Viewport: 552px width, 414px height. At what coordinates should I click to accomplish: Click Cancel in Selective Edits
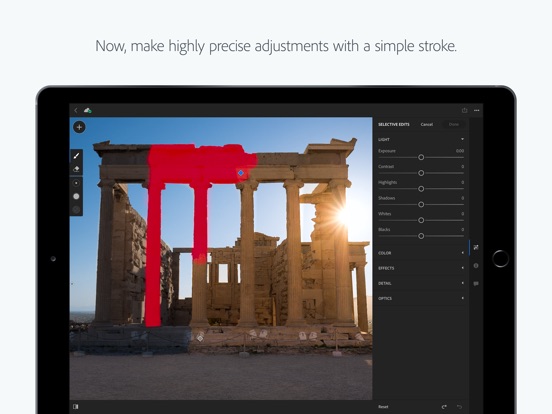(427, 124)
